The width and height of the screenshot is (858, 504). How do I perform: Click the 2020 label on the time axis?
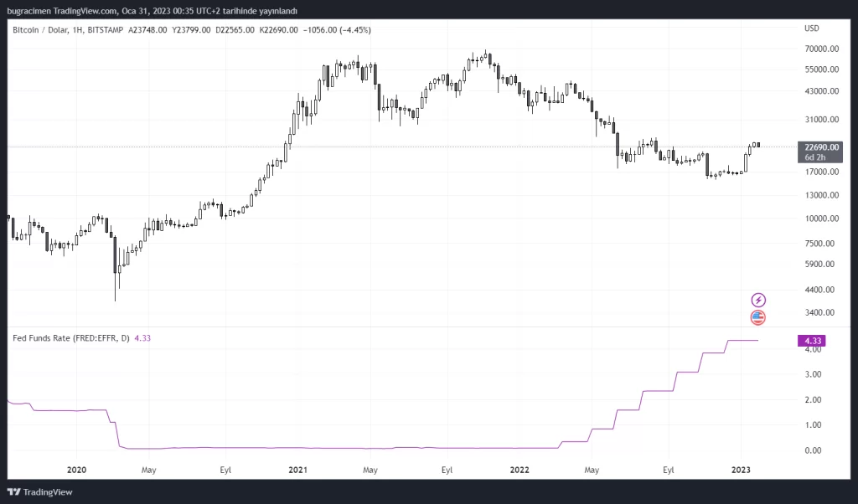[x=76, y=470]
